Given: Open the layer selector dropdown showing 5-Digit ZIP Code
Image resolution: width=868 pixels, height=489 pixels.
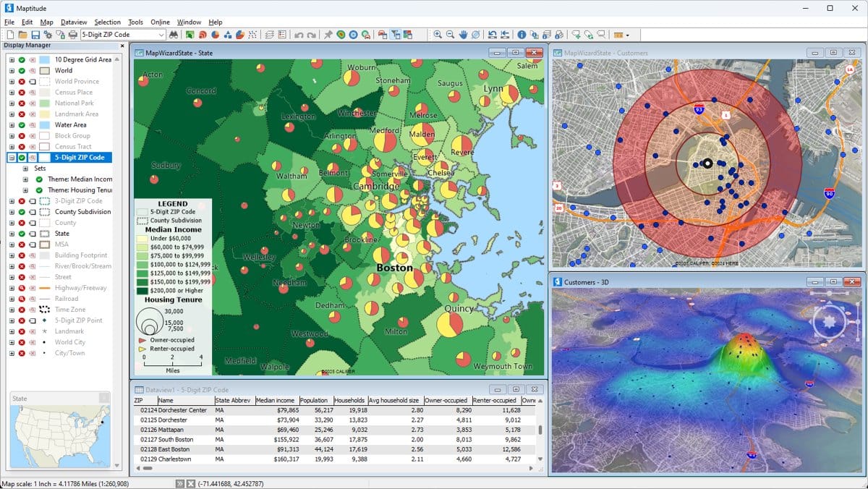Looking at the screenshot, I should pyautogui.click(x=163, y=34).
